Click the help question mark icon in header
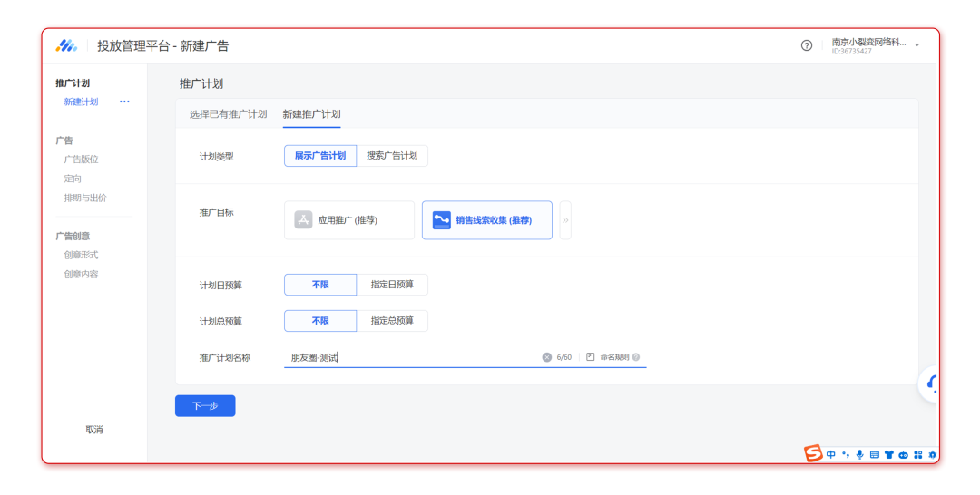The height and width of the screenshot is (495, 980). (x=807, y=45)
